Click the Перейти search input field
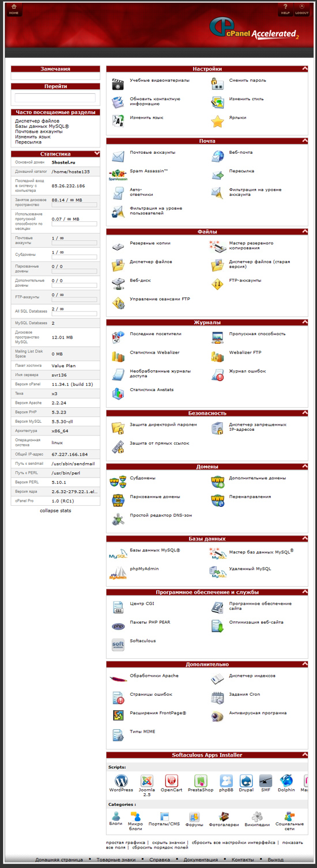 [x=55, y=98]
